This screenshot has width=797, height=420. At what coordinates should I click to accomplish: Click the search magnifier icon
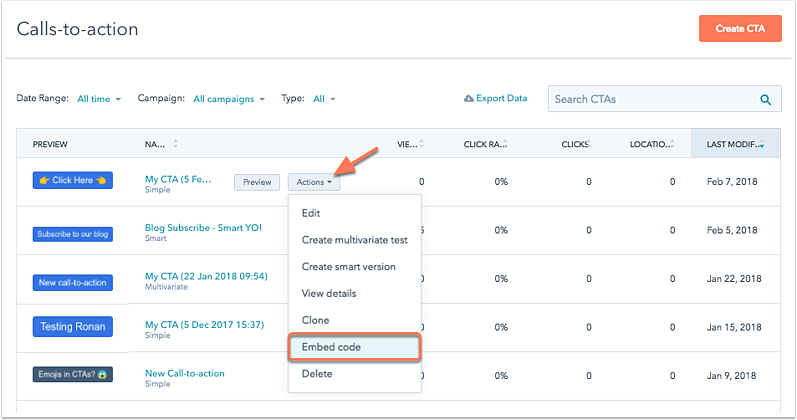point(765,100)
